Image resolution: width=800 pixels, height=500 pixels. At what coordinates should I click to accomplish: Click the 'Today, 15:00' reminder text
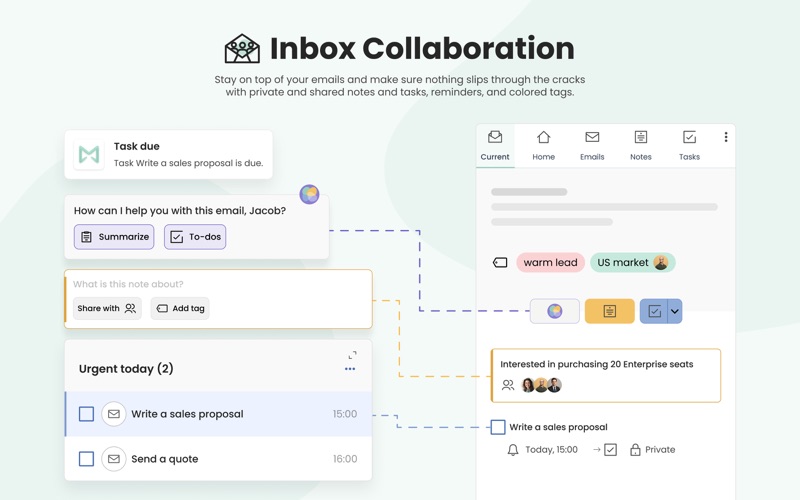(552, 449)
